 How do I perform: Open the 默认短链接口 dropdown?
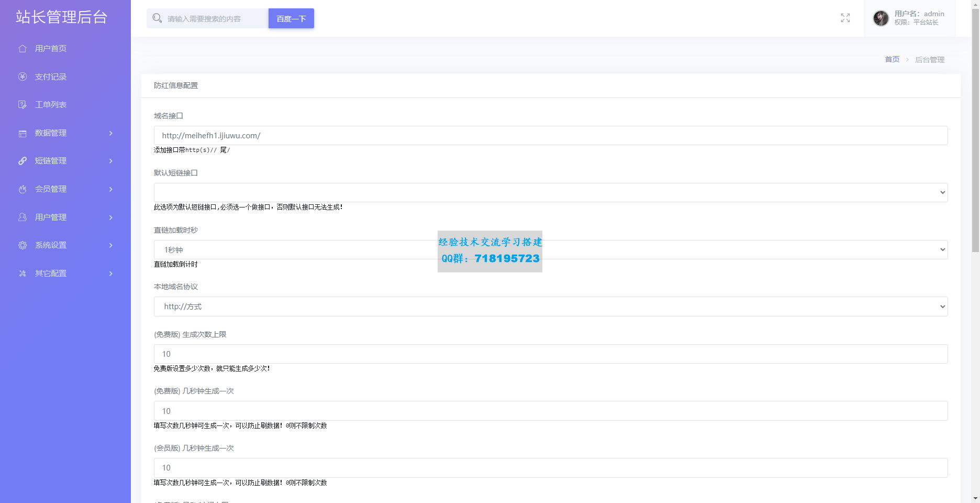[550, 192]
